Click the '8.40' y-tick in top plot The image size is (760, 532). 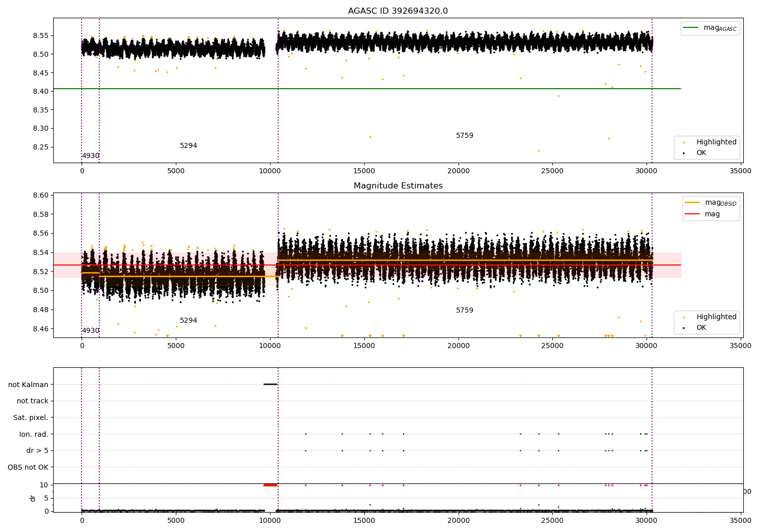41,91
